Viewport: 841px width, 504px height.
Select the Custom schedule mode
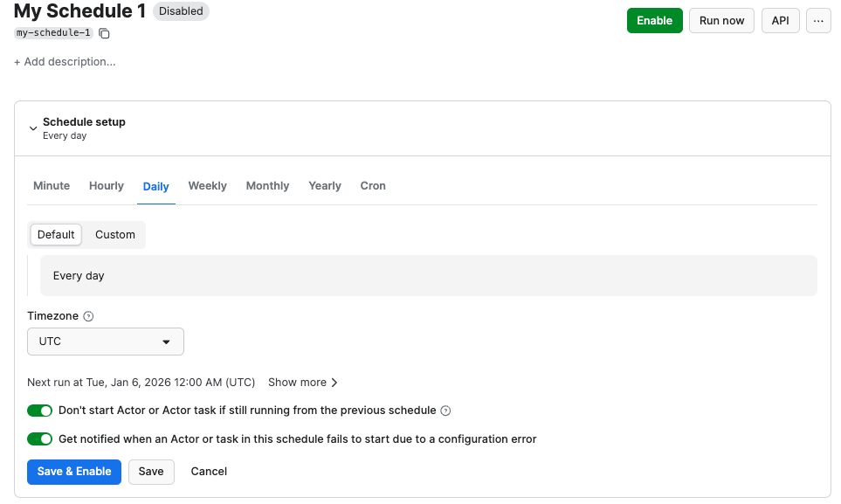114,234
